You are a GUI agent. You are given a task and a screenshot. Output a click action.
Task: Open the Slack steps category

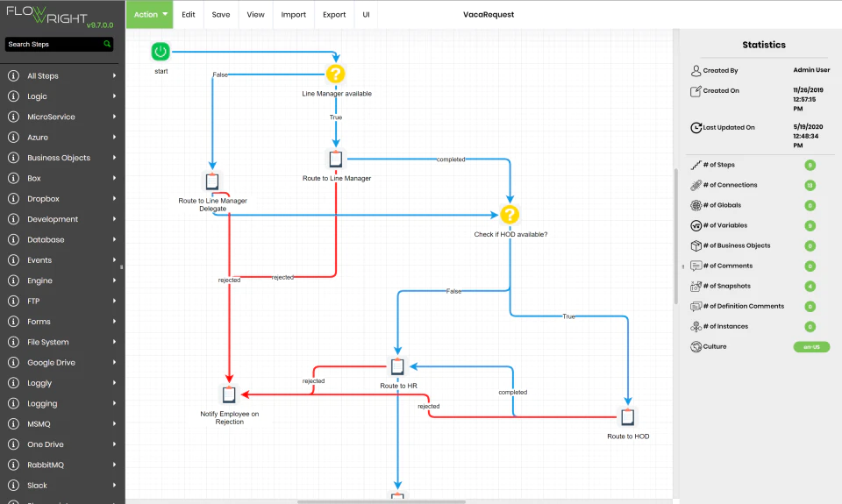tap(62, 486)
